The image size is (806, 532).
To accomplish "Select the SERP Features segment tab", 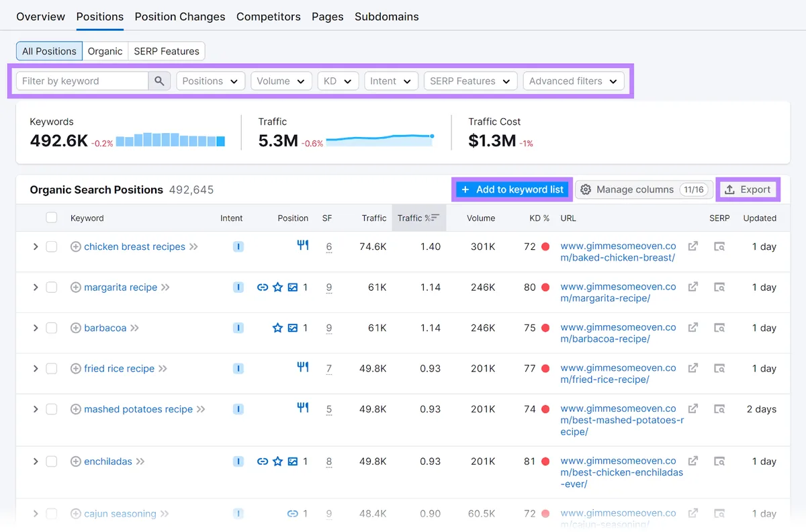I will tap(167, 51).
